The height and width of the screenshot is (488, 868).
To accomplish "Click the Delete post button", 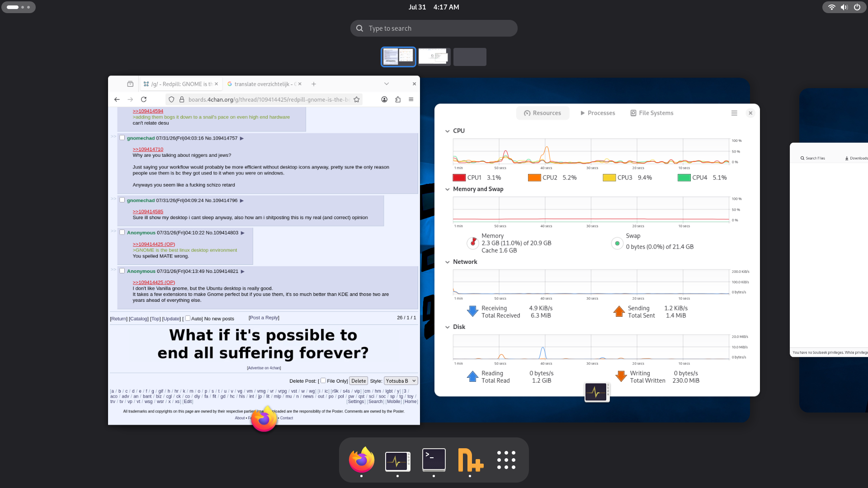I will [x=359, y=381].
